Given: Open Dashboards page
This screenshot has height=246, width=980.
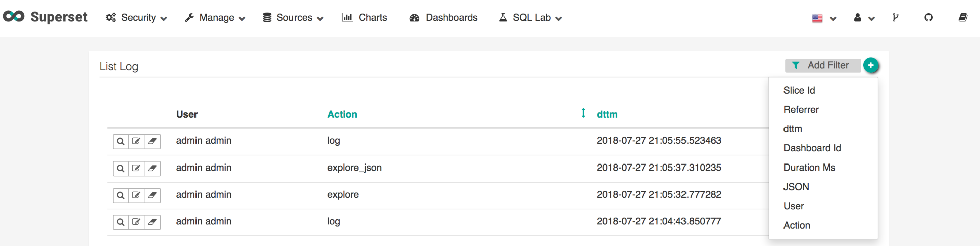Looking at the screenshot, I should (443, 18).
